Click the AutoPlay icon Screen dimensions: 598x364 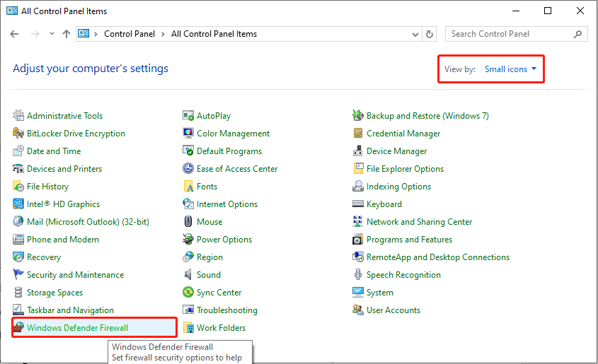[x=188, y=115]
